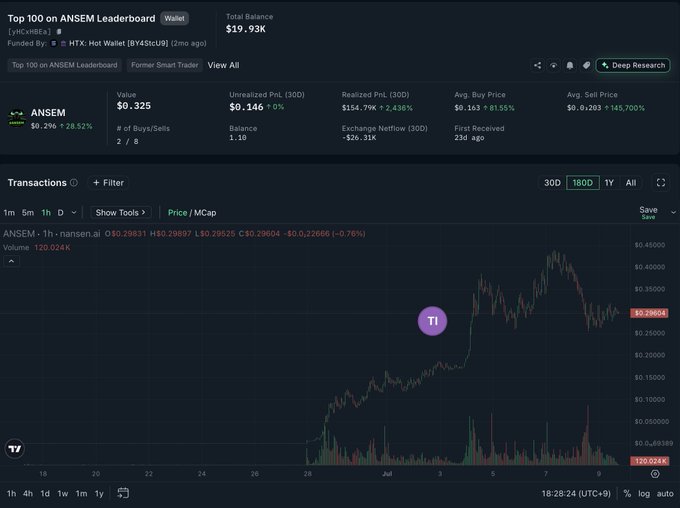Select the 4h bottom range
The image size is (680, 508).
point(28,493)
